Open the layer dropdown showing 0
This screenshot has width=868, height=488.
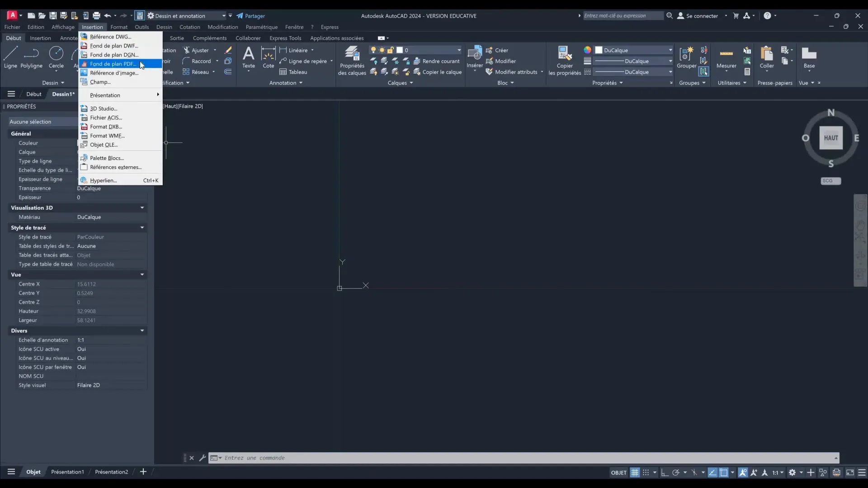pyautogui.click(x=459, y=50)
